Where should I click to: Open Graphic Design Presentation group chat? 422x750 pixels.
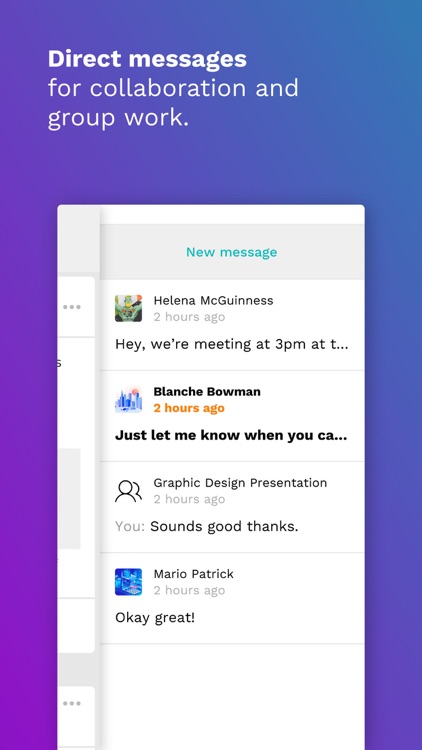click(232, 507)
